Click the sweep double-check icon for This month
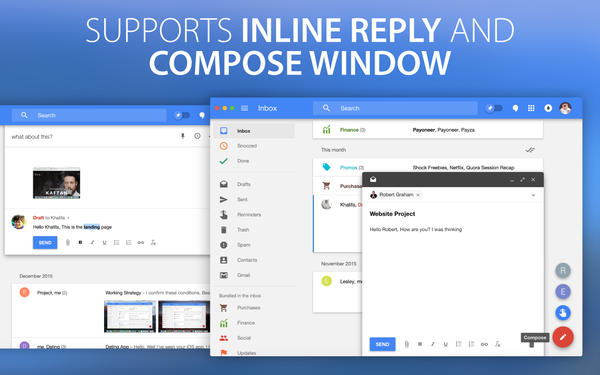Screen dimensions: 600x375 530,150
